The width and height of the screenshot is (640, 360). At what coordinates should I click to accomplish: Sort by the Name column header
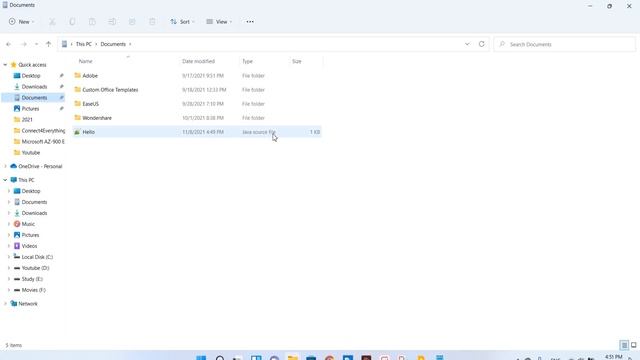coord(85,61)
